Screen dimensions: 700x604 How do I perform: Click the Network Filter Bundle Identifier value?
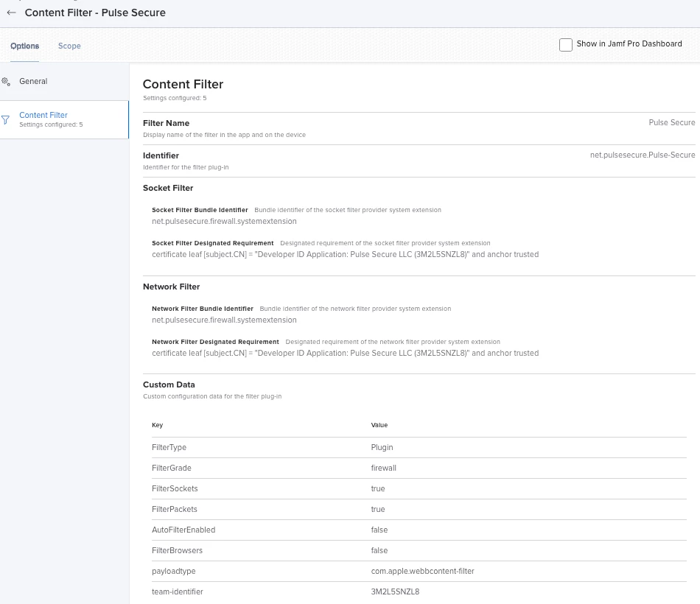click(x=224, y=320)
